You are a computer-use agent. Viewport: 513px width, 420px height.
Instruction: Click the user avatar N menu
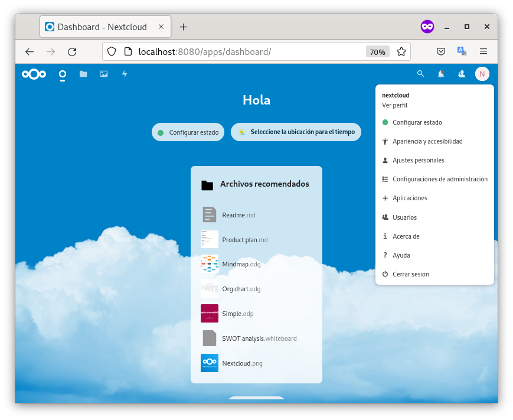482,74
